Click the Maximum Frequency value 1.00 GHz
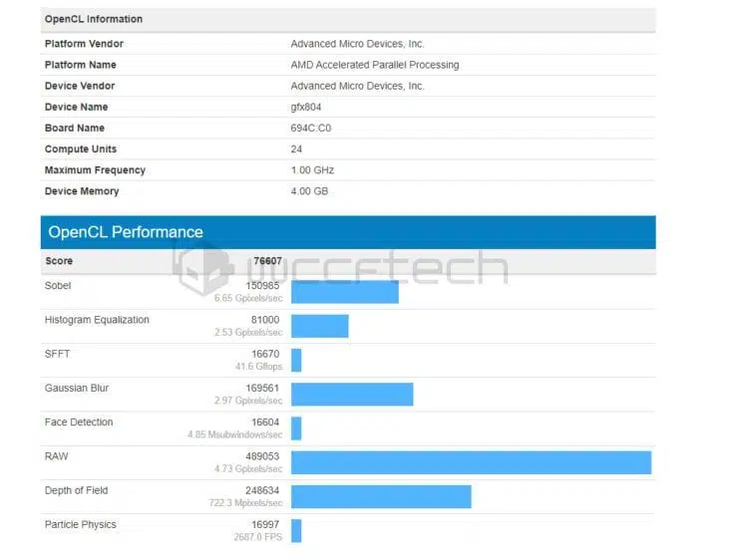Screen dimensions: 738x560 (312, 170)
